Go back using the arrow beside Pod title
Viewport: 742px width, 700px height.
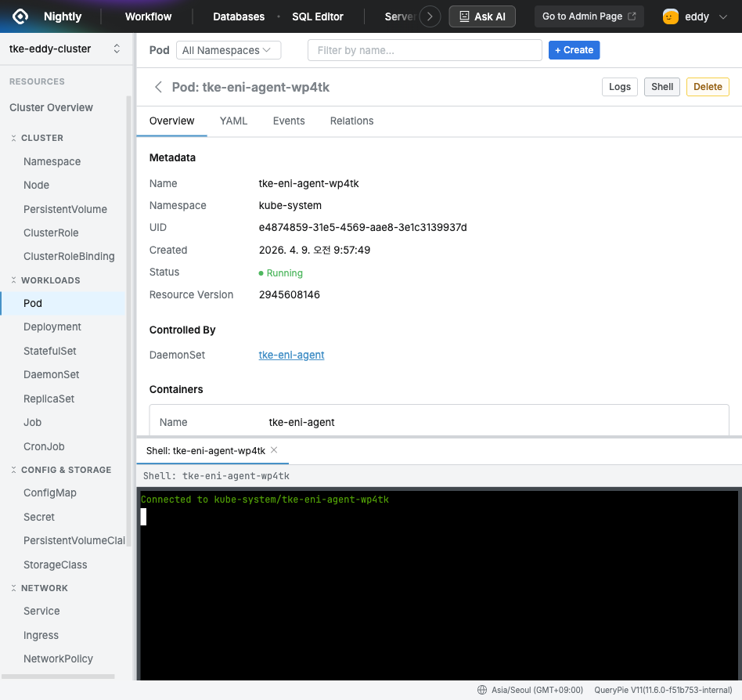159,87
